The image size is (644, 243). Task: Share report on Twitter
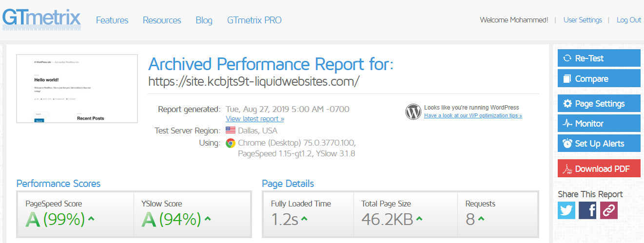coord(566,210)
